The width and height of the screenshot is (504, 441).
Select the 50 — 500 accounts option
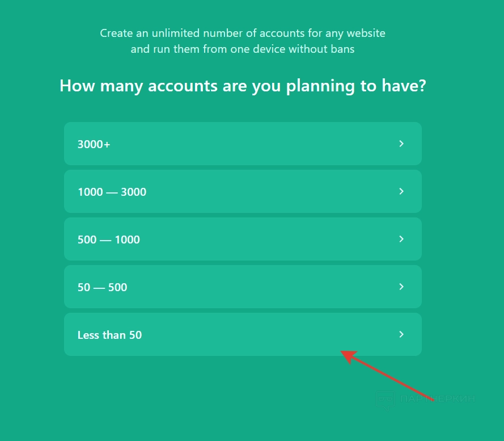(243, 287)
